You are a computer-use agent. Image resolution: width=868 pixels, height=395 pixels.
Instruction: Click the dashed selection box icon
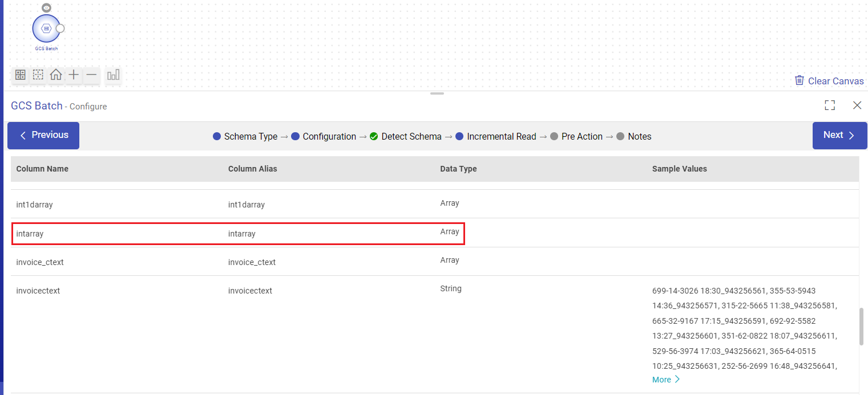point(38,75)
